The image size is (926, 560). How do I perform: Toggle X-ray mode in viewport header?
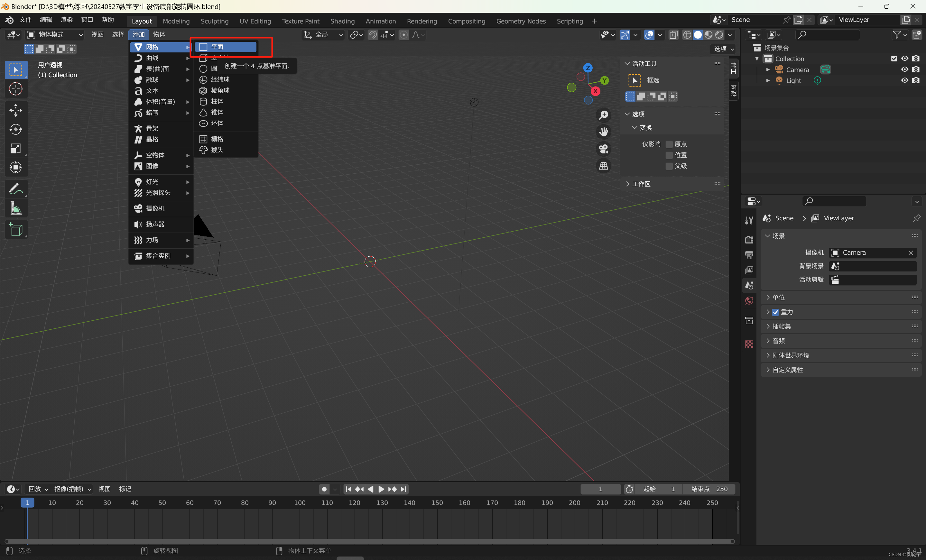coord(673,34)
